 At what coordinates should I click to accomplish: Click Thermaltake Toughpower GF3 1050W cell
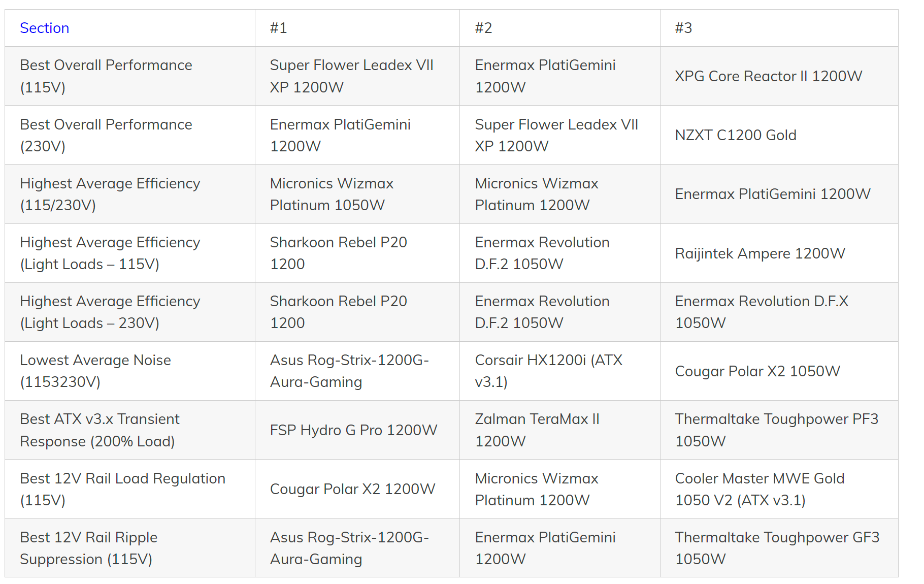[x=777, y=548]
